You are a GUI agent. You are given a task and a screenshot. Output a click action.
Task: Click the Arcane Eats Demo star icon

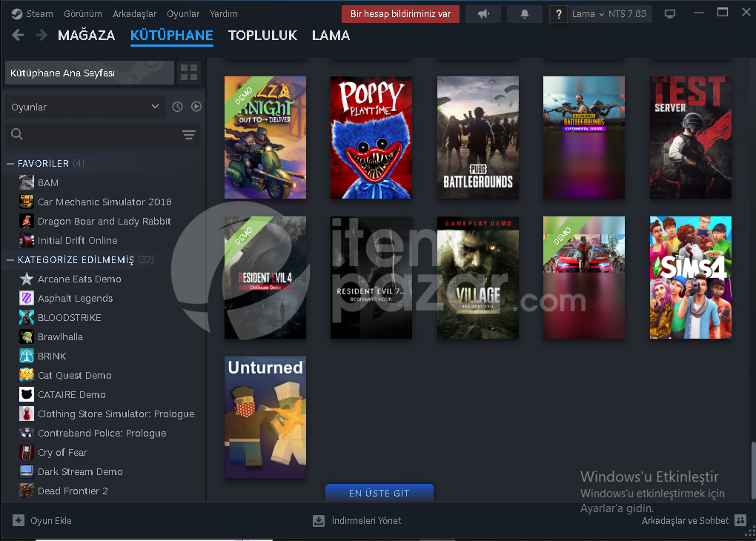point(27,279)
